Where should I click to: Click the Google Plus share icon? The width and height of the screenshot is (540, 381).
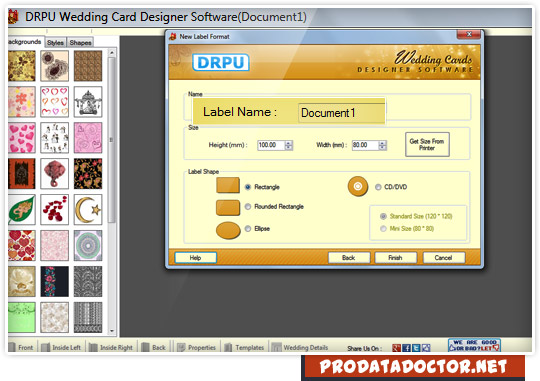(396, 348)
